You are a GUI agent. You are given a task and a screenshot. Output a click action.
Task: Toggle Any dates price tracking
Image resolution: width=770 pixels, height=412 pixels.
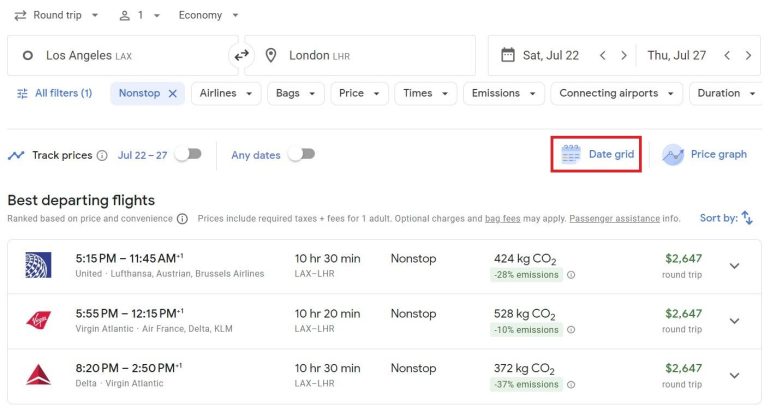pos(300,155)
